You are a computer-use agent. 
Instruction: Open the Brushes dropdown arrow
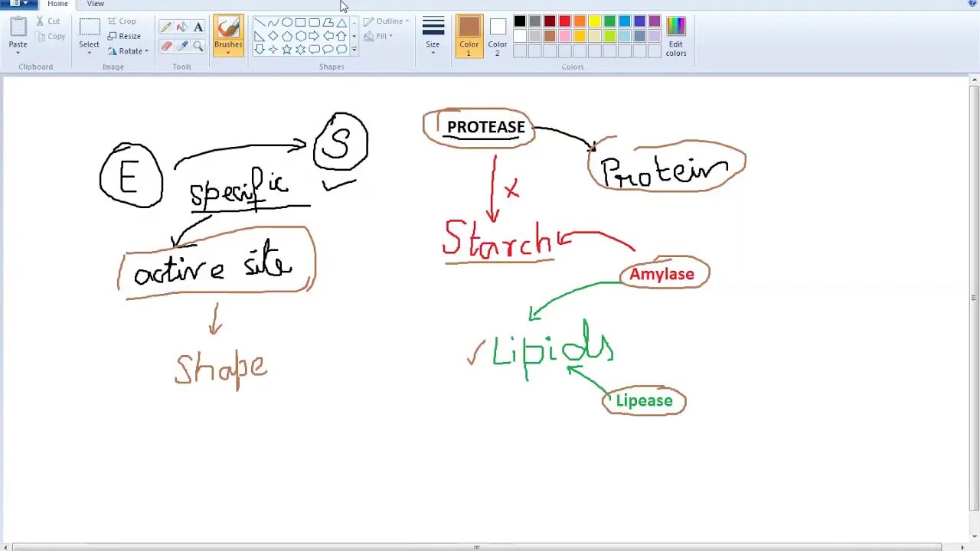pyautogui.click(x=228, y=53)
